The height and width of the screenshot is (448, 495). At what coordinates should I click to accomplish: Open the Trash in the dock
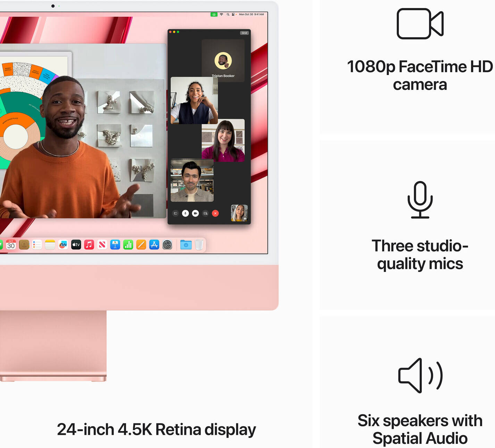click(199, 245)
